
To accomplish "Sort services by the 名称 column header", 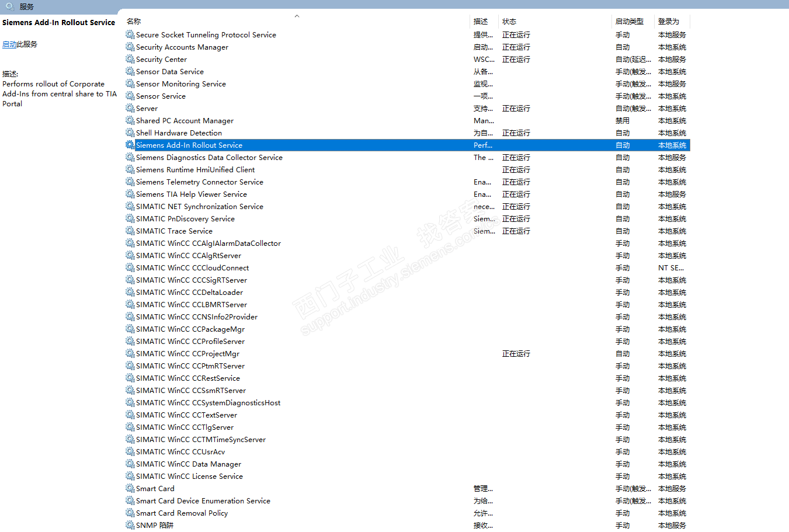I will coord(134,22).
